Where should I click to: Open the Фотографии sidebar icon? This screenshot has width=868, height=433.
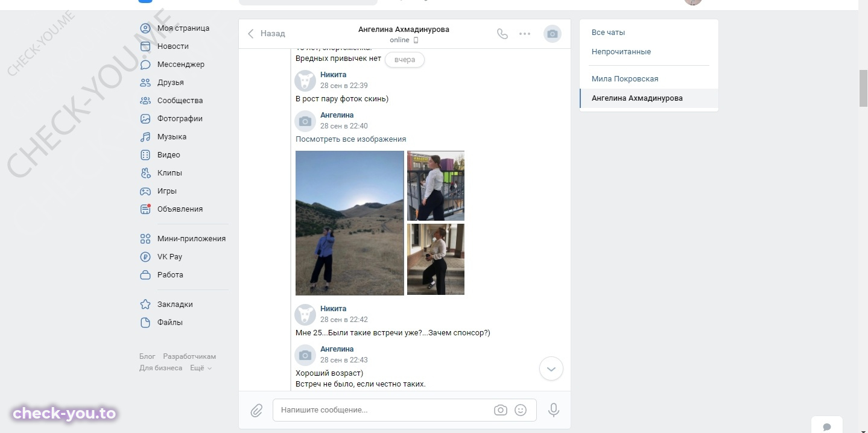(145, 119)
